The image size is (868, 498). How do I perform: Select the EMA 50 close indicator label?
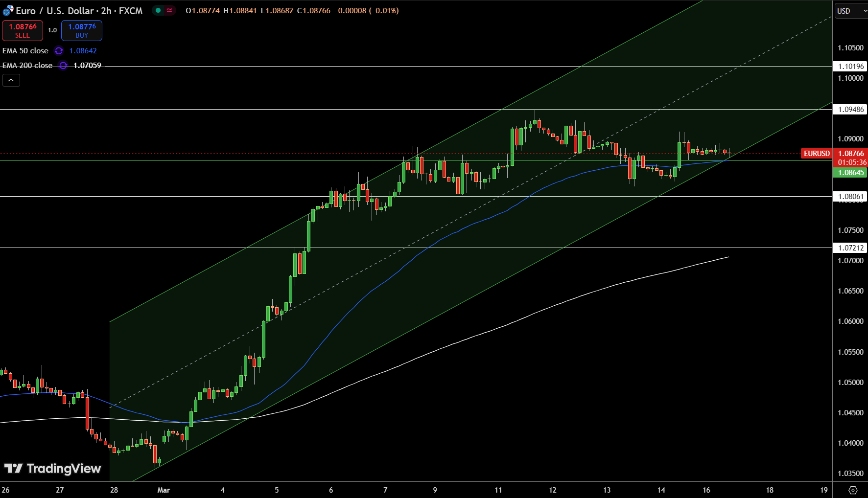click(x=25, y=51)
